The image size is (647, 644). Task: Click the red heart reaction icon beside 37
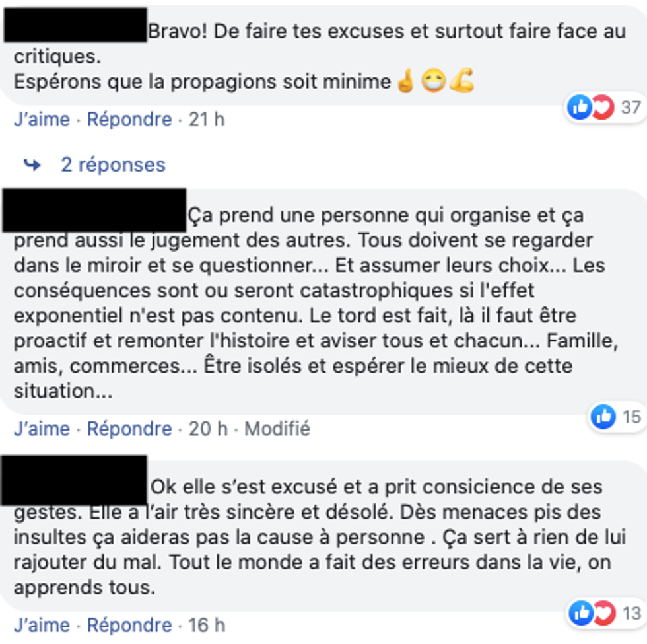click(x=602, y=107)
